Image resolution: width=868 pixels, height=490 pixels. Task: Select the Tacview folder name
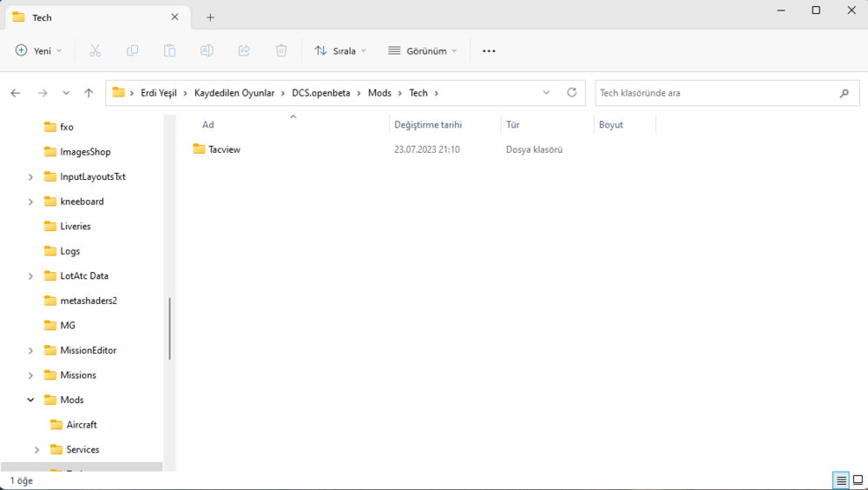tap(224, 149)
